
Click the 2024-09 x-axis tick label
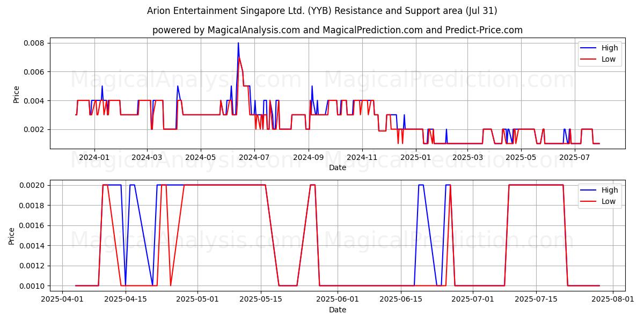coord(309,157)
